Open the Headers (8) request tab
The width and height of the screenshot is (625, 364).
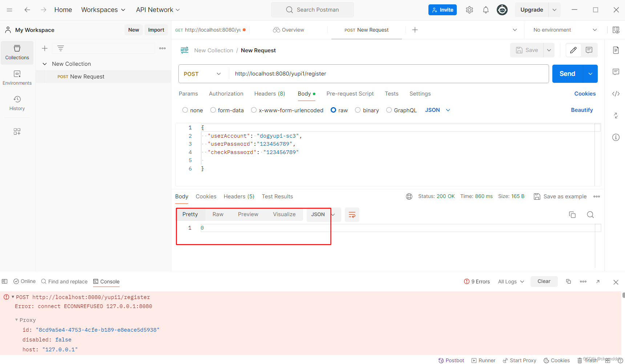pyautogui.click(x=270, y=94)
